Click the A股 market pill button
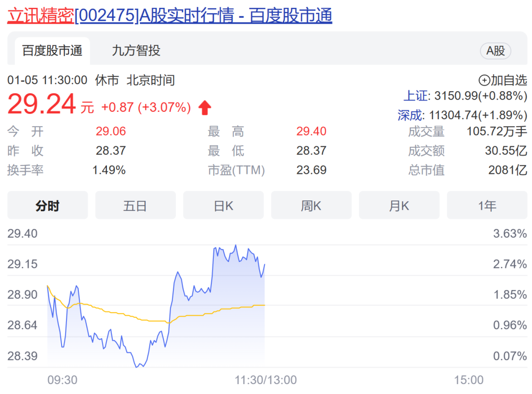532x394 pixels. tap(496, 51)
